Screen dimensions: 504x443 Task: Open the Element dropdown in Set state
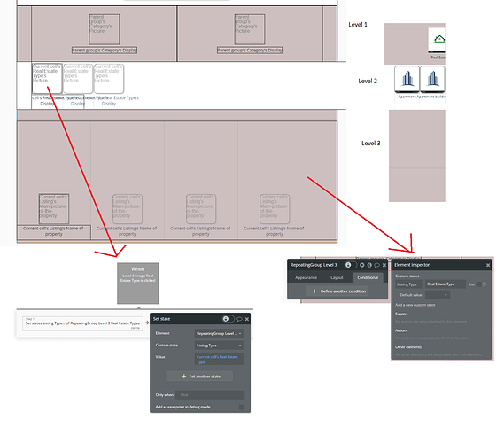click(219, 334)
